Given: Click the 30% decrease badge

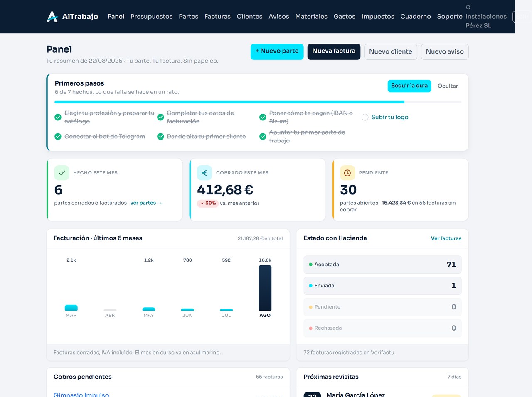Looking at the screenshot, I should pyautogui.click(x=208, y=203).
